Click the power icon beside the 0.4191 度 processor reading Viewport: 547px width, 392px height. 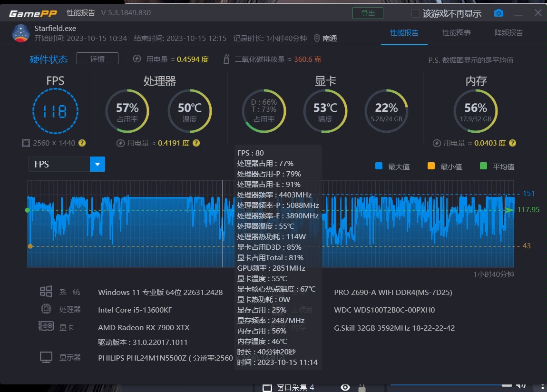click(120, 143)
